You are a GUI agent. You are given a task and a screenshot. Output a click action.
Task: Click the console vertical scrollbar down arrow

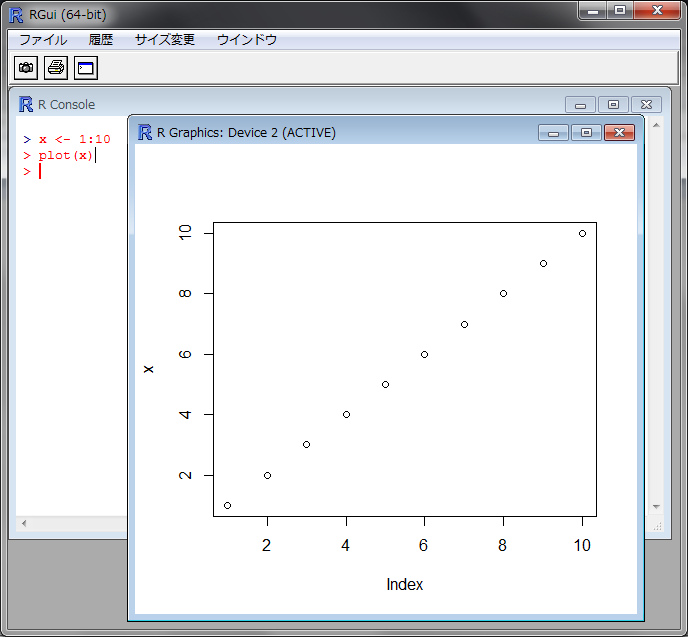657,507
